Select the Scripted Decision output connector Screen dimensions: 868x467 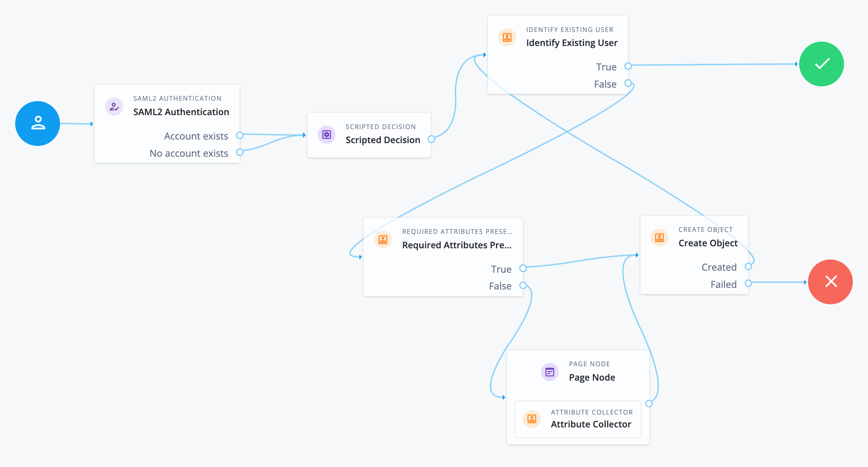tap(432, 140)
